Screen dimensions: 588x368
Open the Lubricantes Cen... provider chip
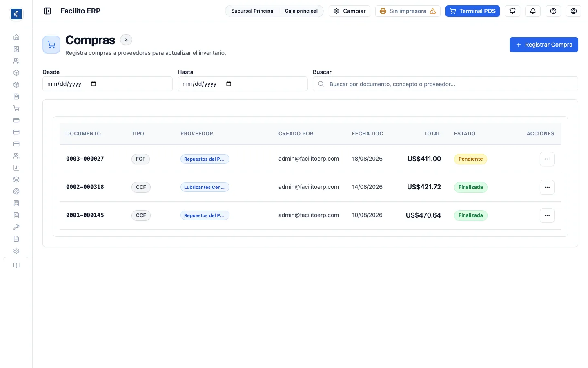pyautogui.click(x=205, y=187)
